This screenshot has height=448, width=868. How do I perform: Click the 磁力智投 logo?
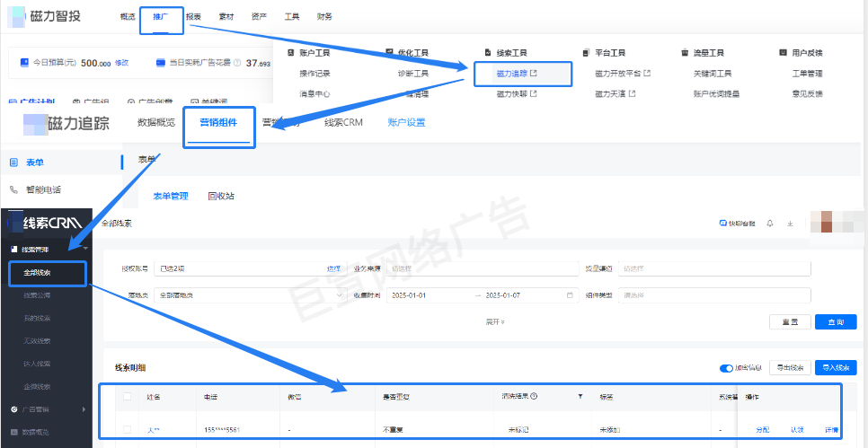point(46,16)
